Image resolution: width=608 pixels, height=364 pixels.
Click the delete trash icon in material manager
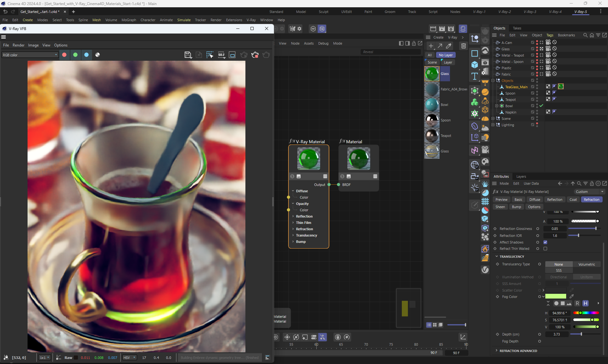(x=463, y=46)
